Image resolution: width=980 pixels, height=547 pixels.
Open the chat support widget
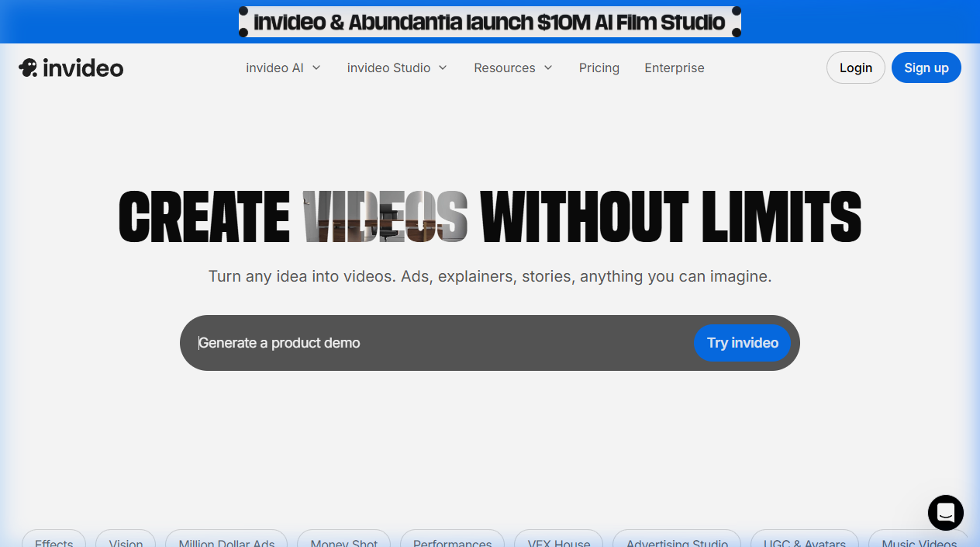[x=945, y=512]
